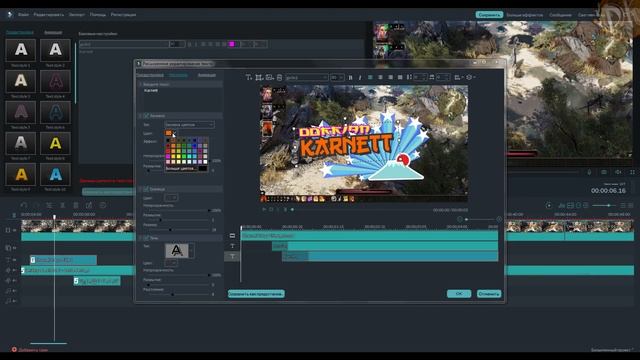Click the character spacing icon in dialog toolbar
640x360 pixels.
click(x=431, y=77)
